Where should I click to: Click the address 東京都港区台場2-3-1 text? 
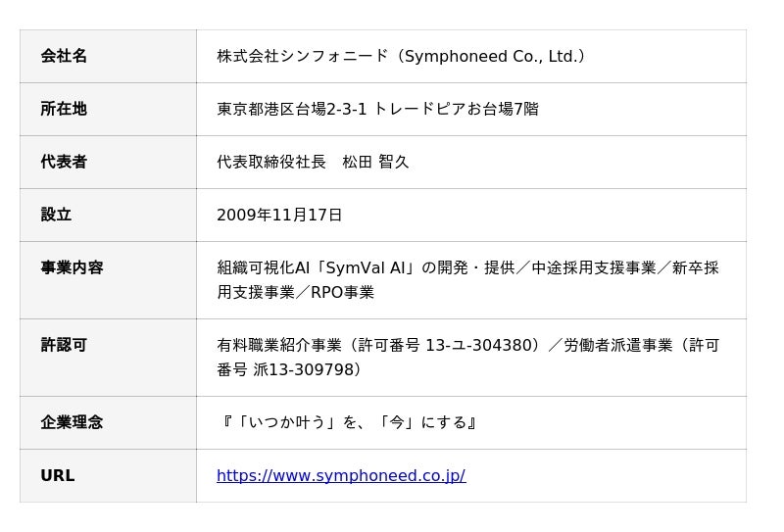pyautogui.click(x=291, y=109)
